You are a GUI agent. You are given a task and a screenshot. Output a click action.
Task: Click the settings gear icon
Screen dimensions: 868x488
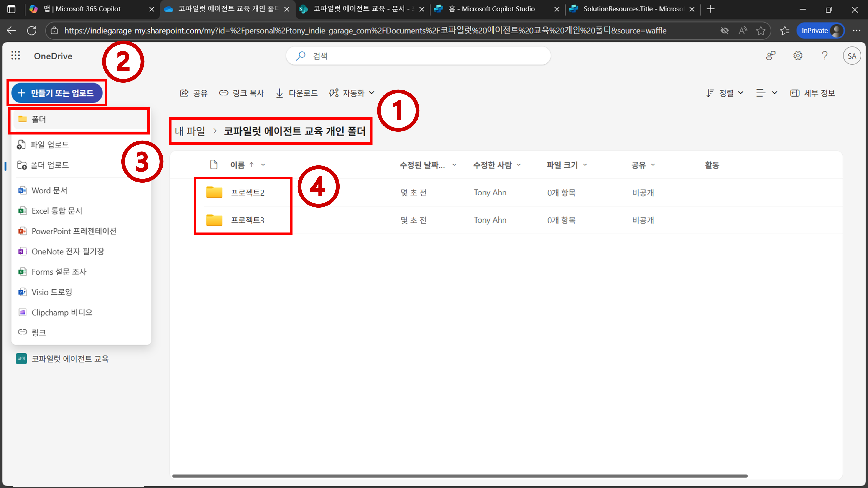tap(797, 56)
